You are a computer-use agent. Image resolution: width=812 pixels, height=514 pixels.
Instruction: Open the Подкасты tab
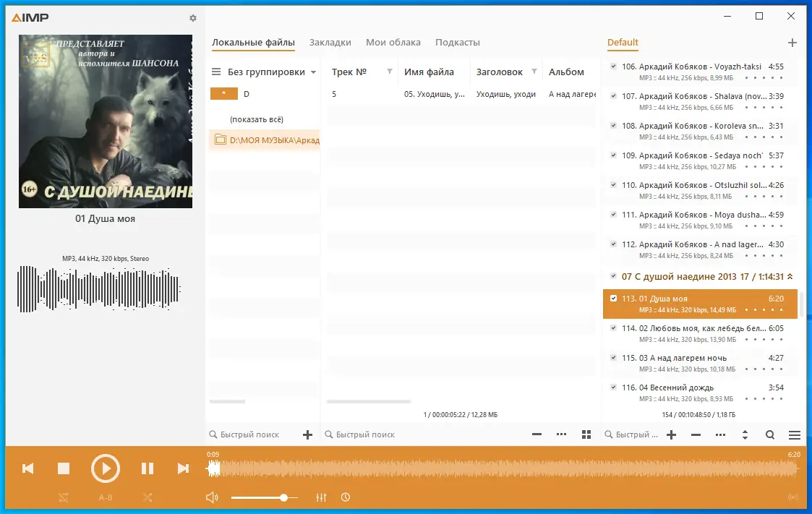pos(457,42)
